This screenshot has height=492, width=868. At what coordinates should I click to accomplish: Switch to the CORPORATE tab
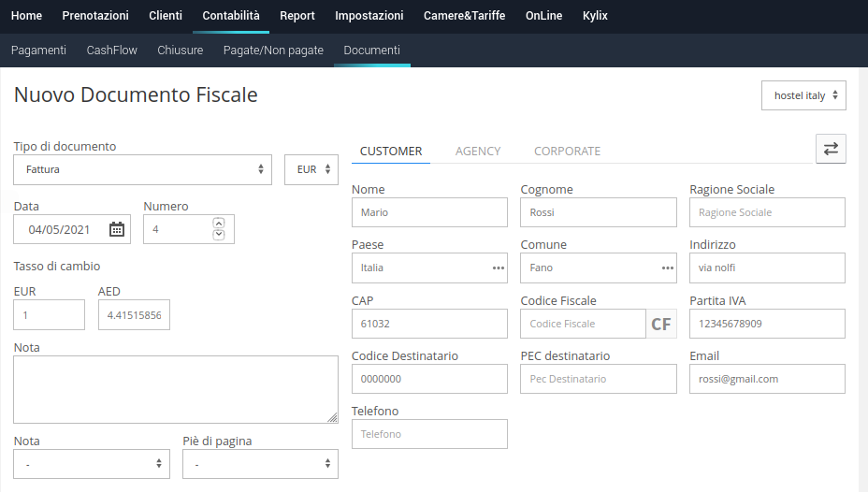(x=567, y=152)
